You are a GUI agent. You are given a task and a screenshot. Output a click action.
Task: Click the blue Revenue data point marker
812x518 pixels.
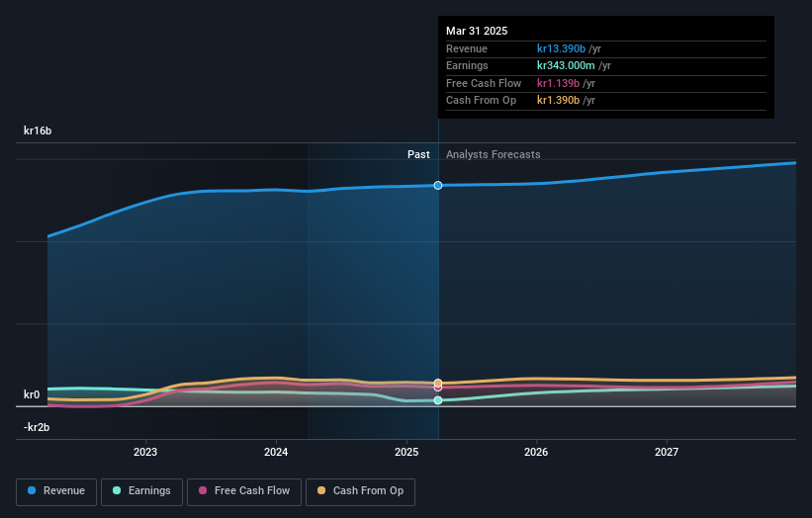point(438,185)
